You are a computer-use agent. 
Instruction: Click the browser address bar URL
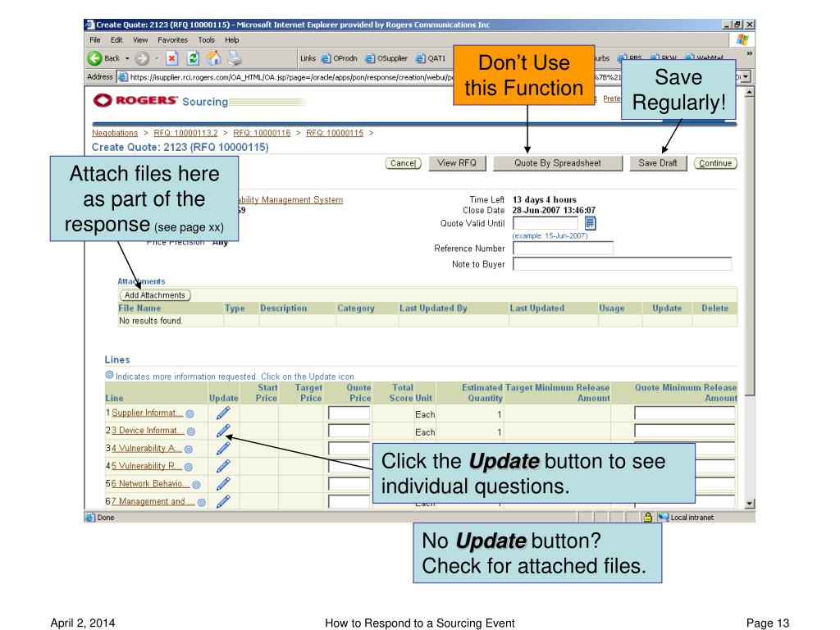click(290, 77)
